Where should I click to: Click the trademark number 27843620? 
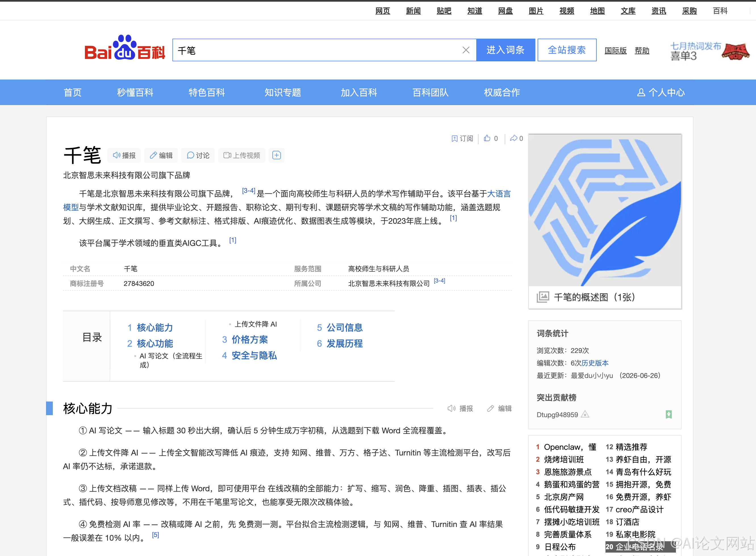click(x=139, y=284)
